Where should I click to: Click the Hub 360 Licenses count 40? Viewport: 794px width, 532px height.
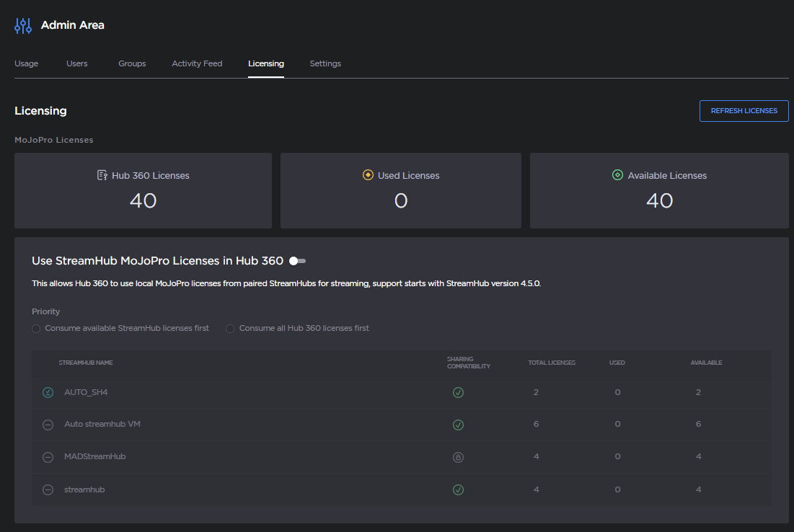(144, 201)
